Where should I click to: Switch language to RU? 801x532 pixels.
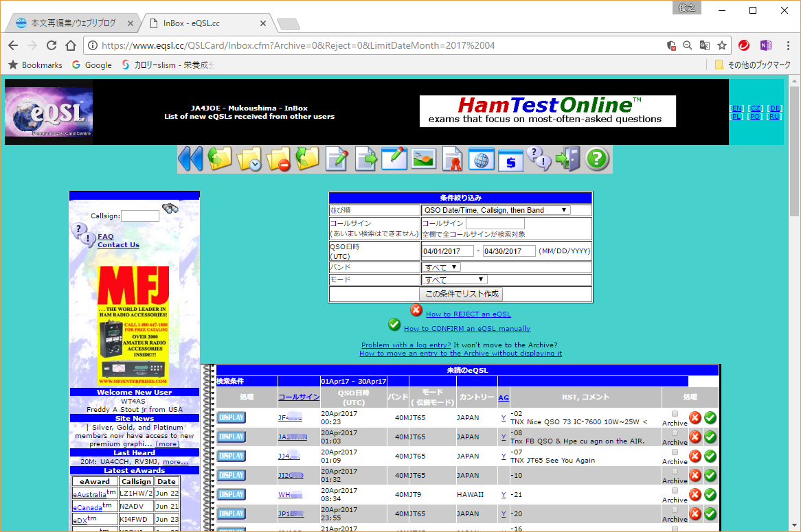point(775,117)
